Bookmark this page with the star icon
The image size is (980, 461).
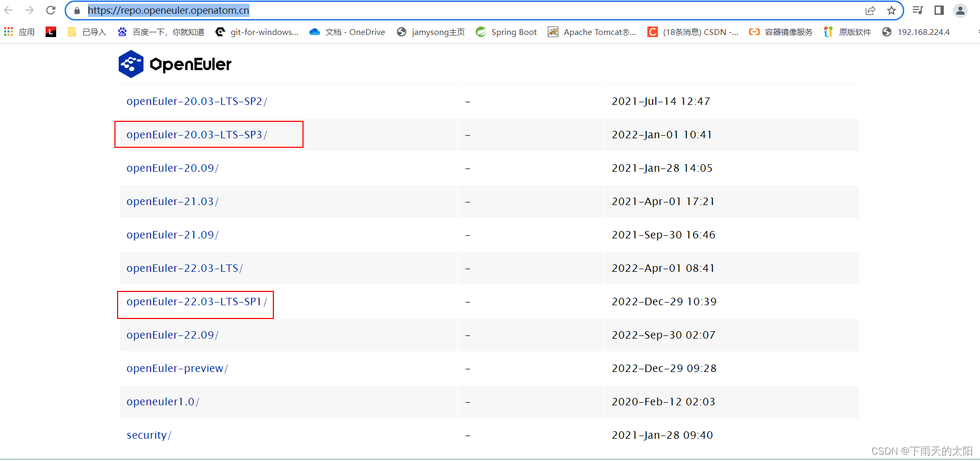[x=892, y=11]
